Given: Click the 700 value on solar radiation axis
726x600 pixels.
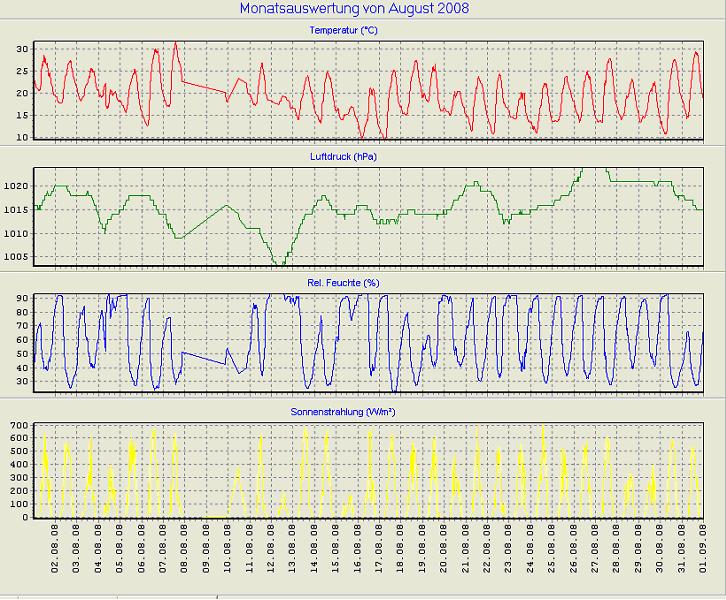Looking at the screenshot, I should (x=18, y=426).
